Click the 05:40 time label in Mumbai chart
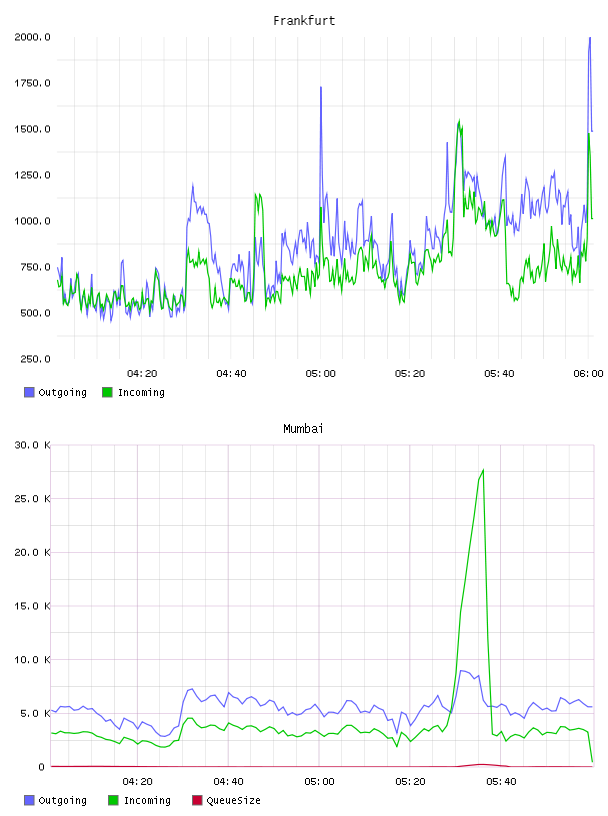The height and width of the screenshot is (816, 608). [501, 782]
